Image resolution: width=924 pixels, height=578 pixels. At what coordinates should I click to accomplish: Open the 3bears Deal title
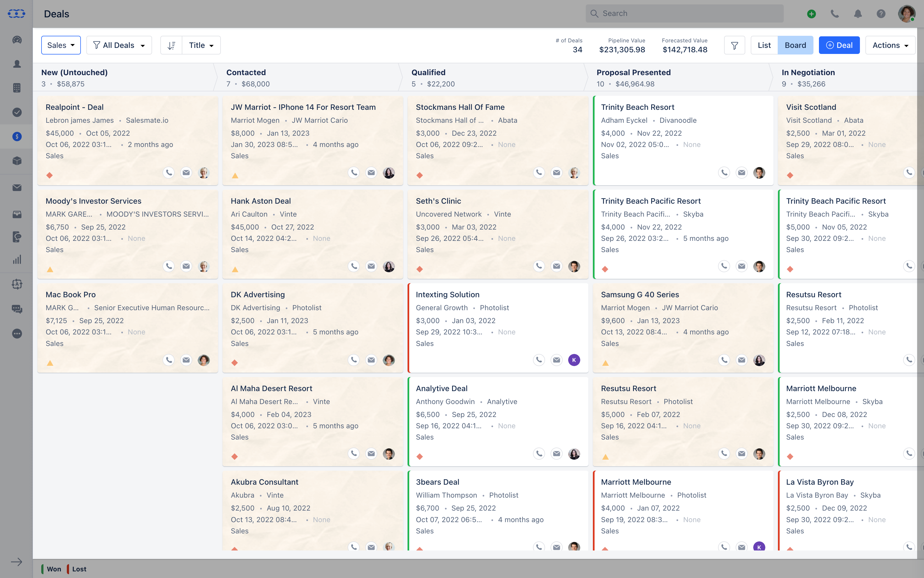437,482
